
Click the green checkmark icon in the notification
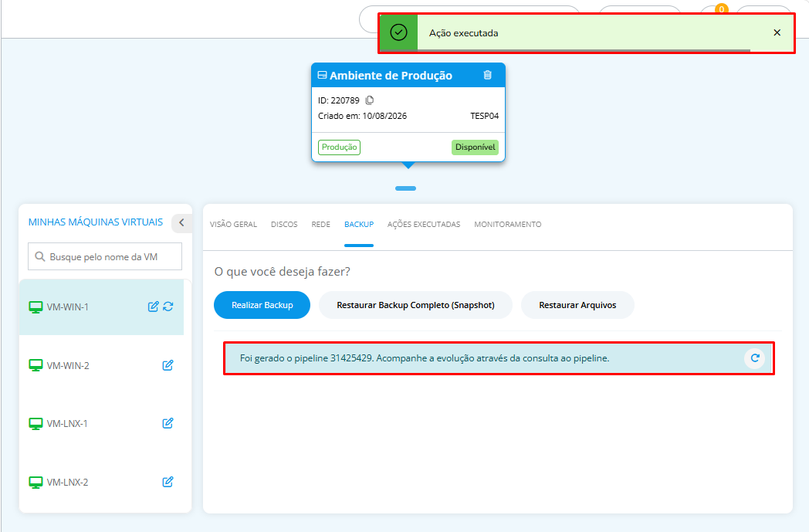pyautogui.click(x=398, y=32)
